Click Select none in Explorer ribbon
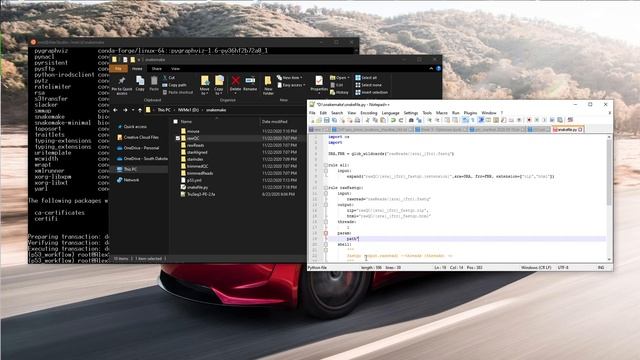 pos(368,85)
